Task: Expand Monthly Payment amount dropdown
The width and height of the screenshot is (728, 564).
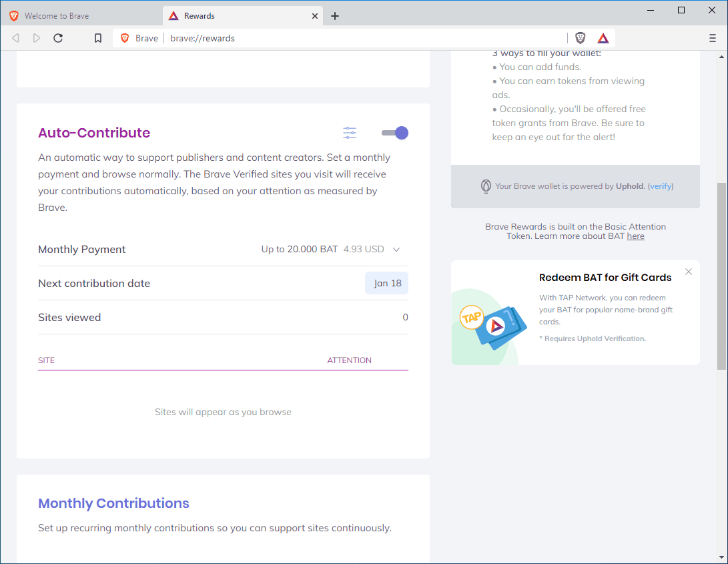Action: click(x=396, y=250)
